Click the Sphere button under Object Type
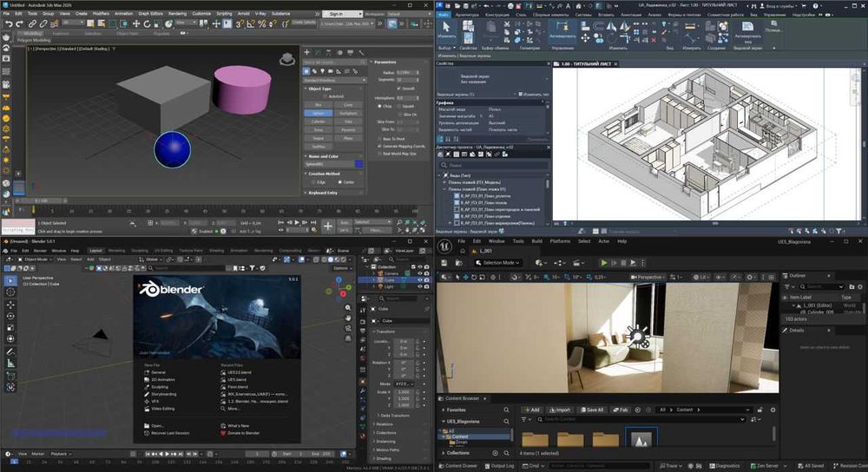The width and height of the screenshot is (868, 472). [x=319, y=113]
